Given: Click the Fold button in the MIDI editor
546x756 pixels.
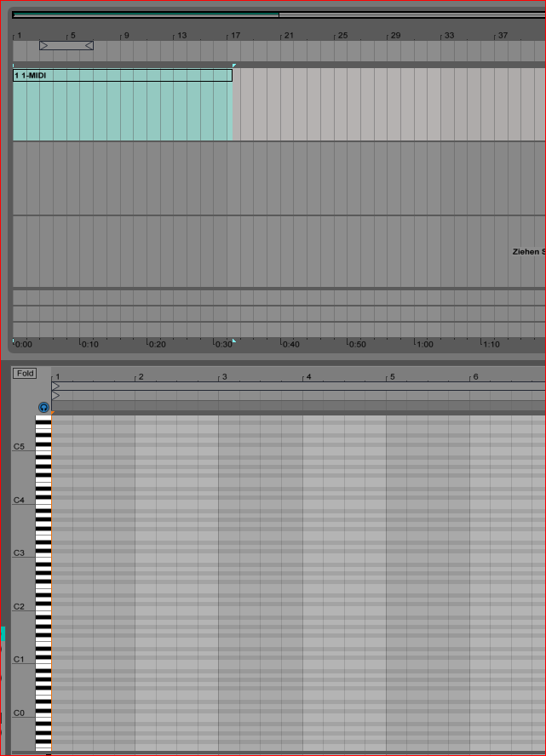Looking at the screenshot, I should pos(25,373).
